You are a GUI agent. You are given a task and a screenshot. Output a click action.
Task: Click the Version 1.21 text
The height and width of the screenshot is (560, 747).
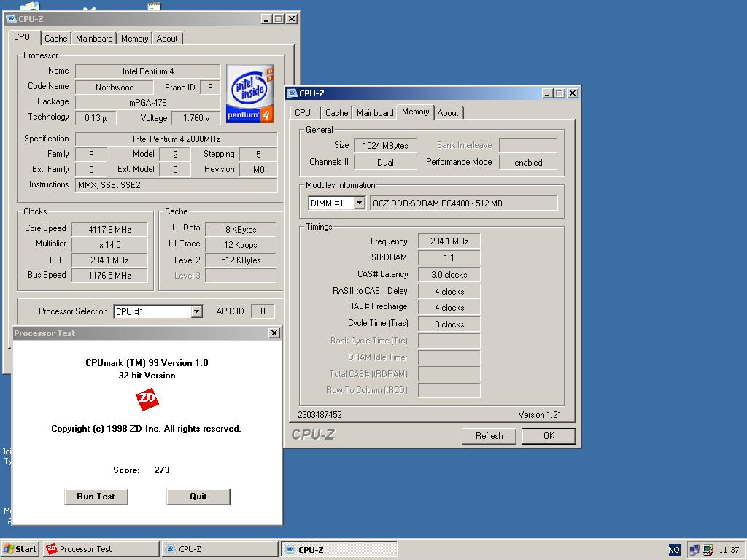pyautogui.click(x=539, y=415)
